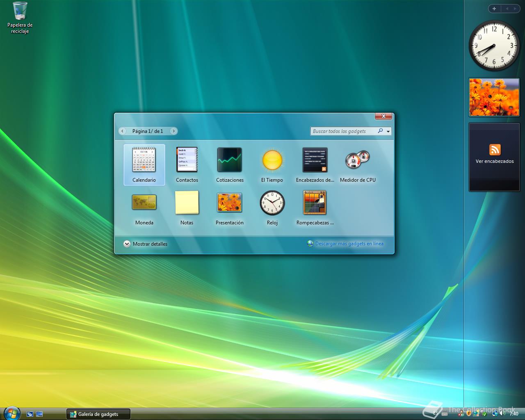Click the Página 1/ de 1 label

(148, 131)
